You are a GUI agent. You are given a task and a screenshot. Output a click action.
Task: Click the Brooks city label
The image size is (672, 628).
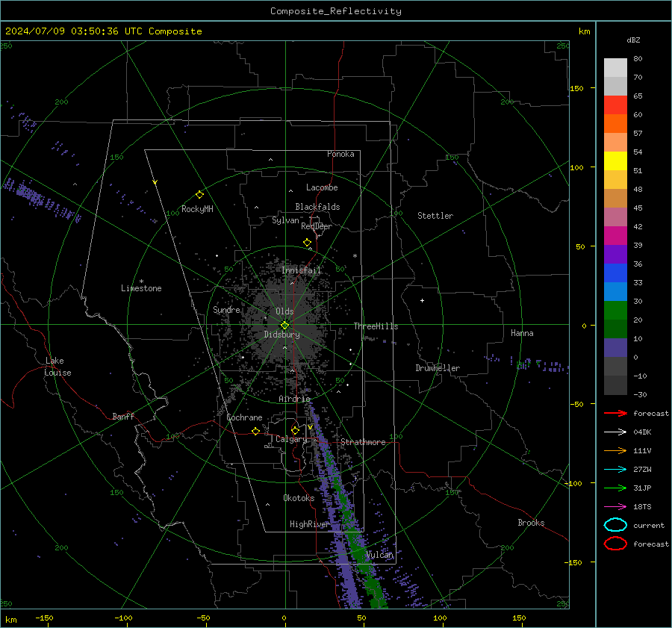[531, 523]
